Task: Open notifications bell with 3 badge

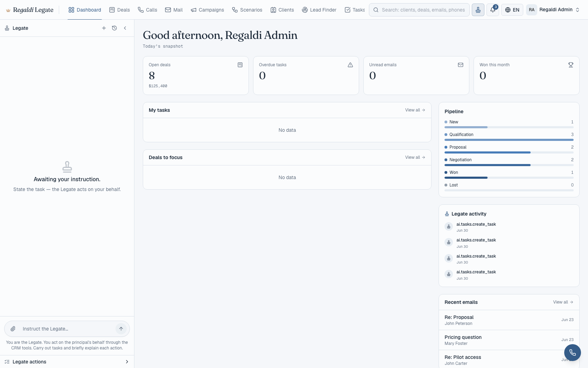Action: pyautogui.click(x=493, y=10)
